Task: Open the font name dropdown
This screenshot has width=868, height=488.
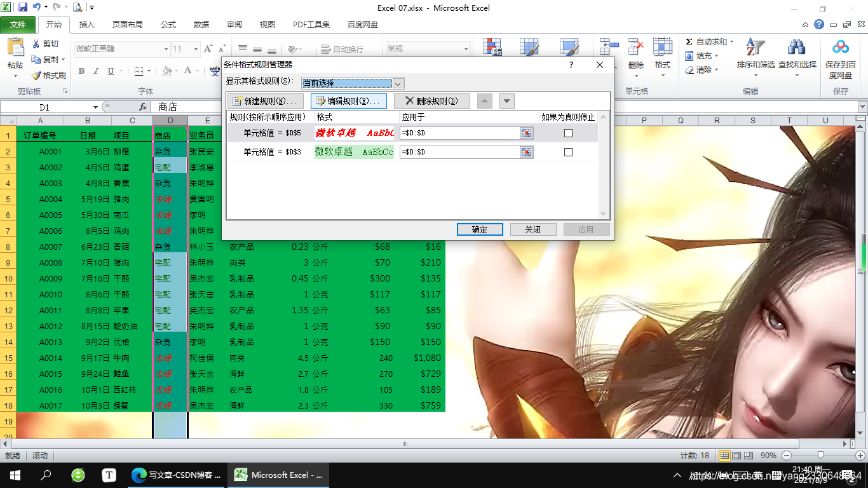Action: point(166,49)
